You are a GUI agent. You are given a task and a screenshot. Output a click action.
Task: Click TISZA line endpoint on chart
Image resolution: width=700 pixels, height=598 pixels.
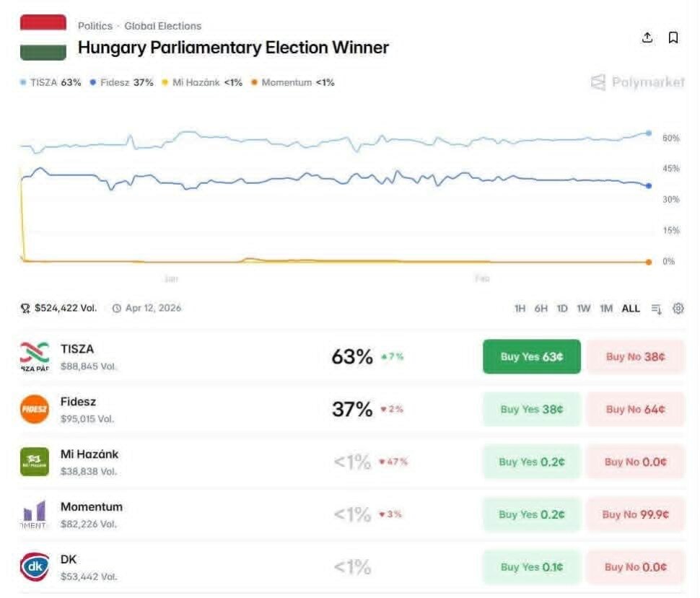coord(649,133)
